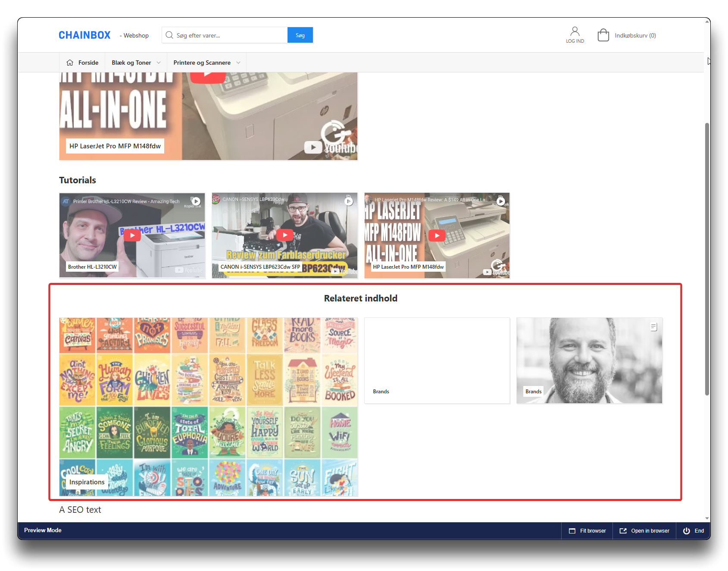Play the Brother HL-L3210CW tutorial video
This screenshot has width=728, height=571.
pyautogui.click(x=132, y=235)
